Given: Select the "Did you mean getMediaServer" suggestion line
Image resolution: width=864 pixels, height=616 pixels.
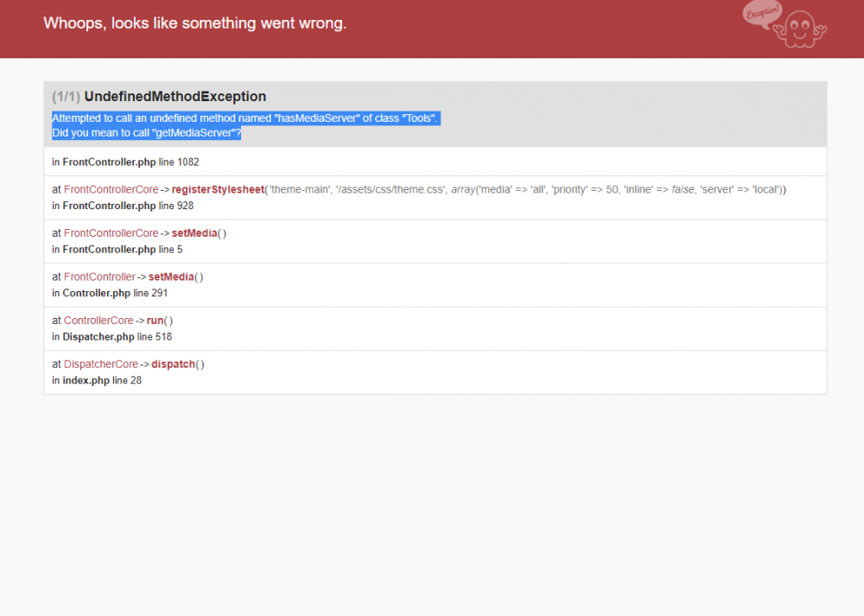Looking at the screenshot, I should 145,132.
